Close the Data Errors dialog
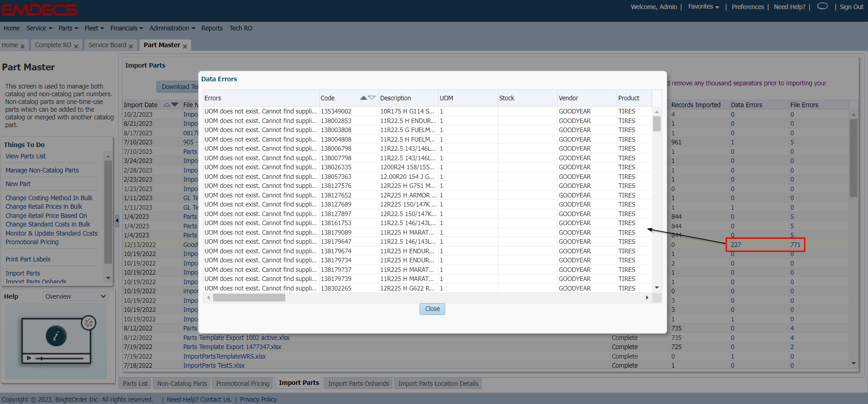This screenshot has width=868, height=404. (x=432, y=309)
